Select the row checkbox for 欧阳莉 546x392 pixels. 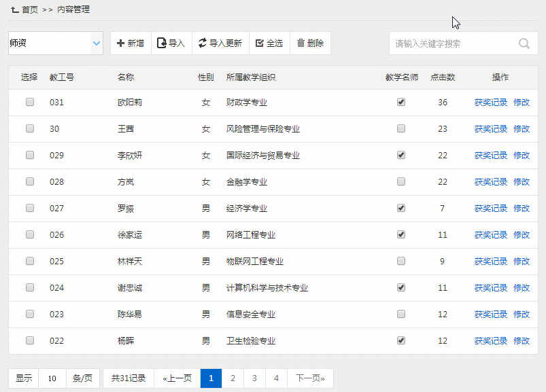[x=30, y=102]
